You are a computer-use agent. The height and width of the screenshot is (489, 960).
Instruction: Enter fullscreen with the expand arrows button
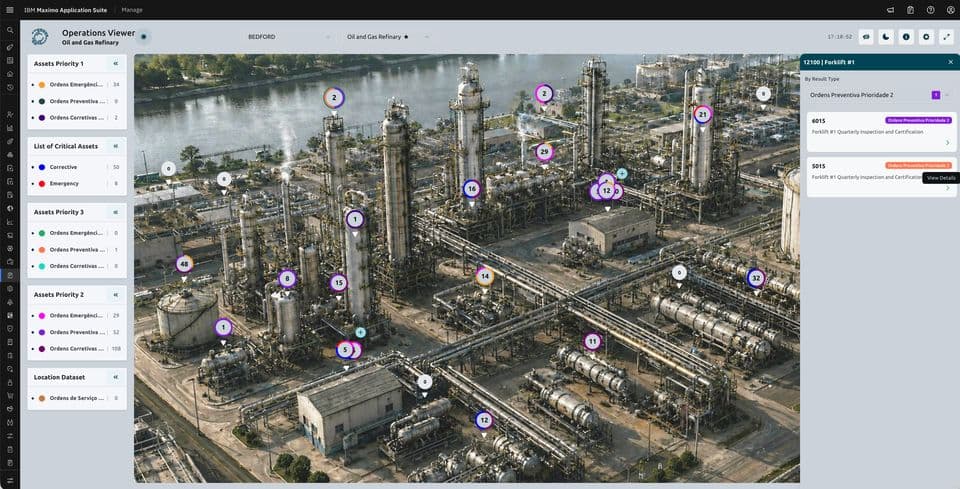[x=947, y=37]
